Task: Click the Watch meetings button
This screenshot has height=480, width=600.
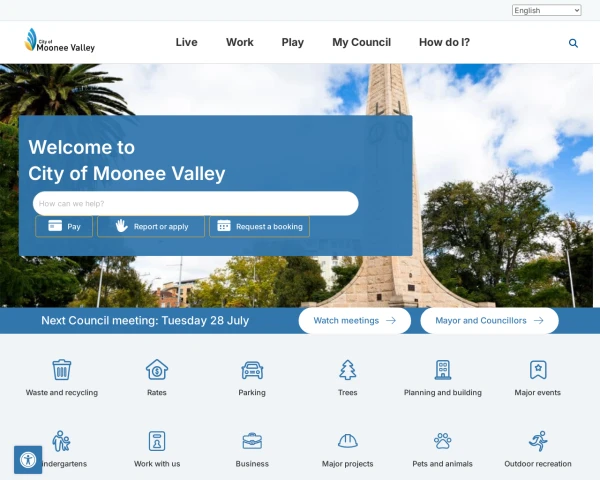Action: point(355,320)
